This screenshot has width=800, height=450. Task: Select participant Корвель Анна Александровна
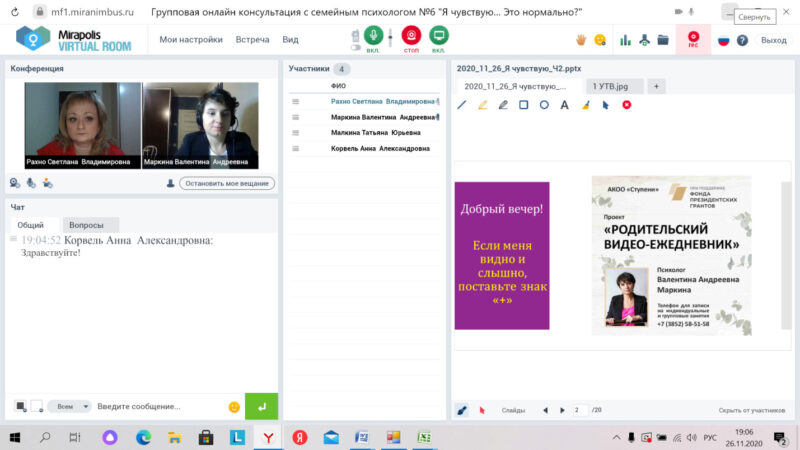click(x=380, y=148)
